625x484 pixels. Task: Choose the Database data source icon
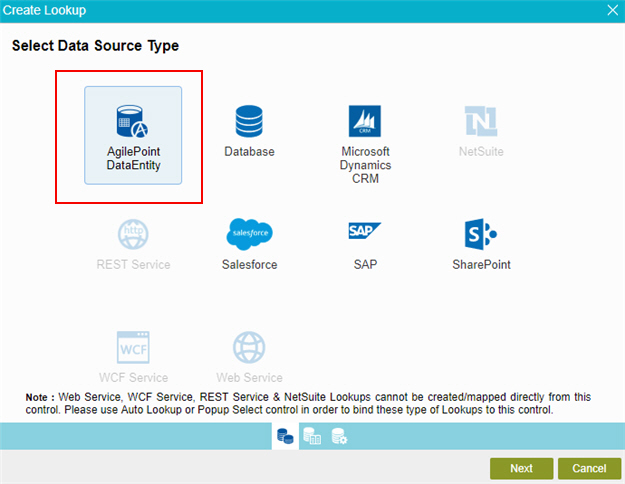tap(249, 121)
